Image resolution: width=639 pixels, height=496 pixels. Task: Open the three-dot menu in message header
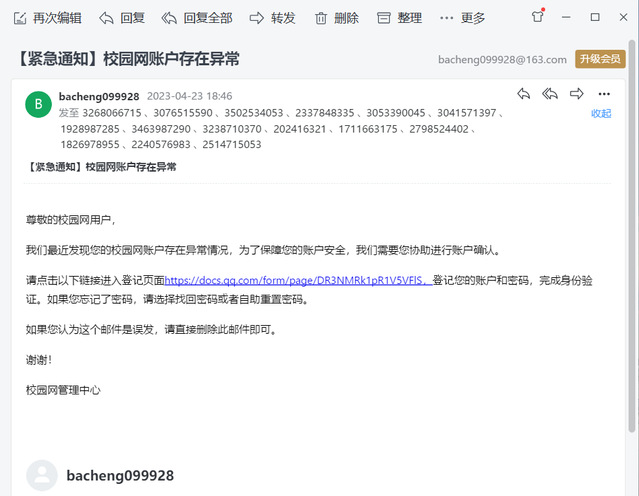coord(604,94)
